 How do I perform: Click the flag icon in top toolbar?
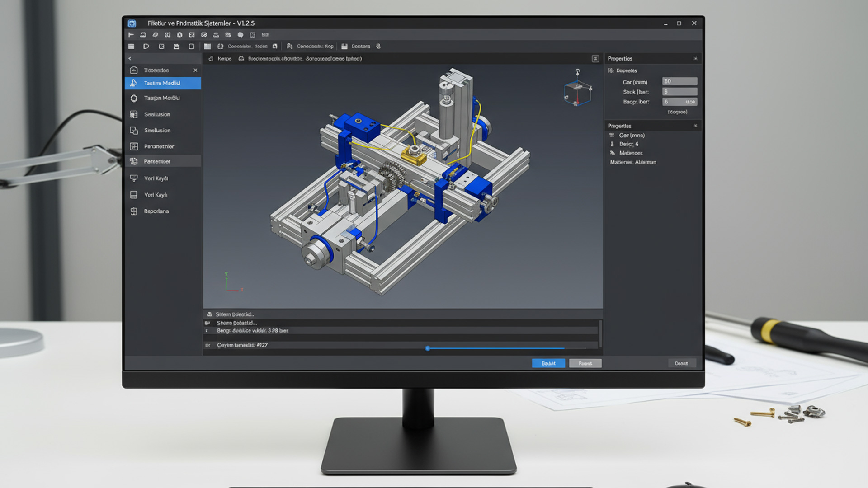point(131,35)
